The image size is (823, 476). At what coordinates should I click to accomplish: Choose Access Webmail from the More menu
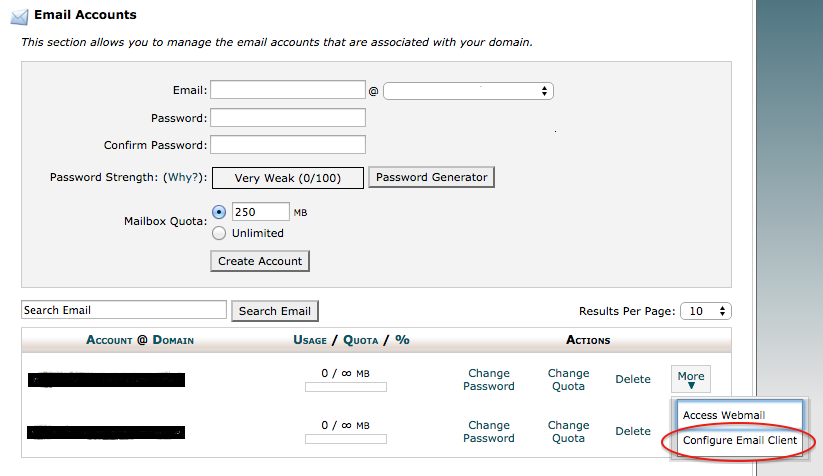point(727,415)
